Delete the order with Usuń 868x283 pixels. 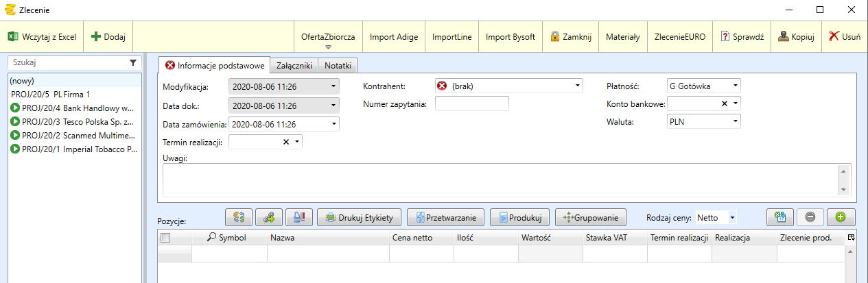point(845,36)
